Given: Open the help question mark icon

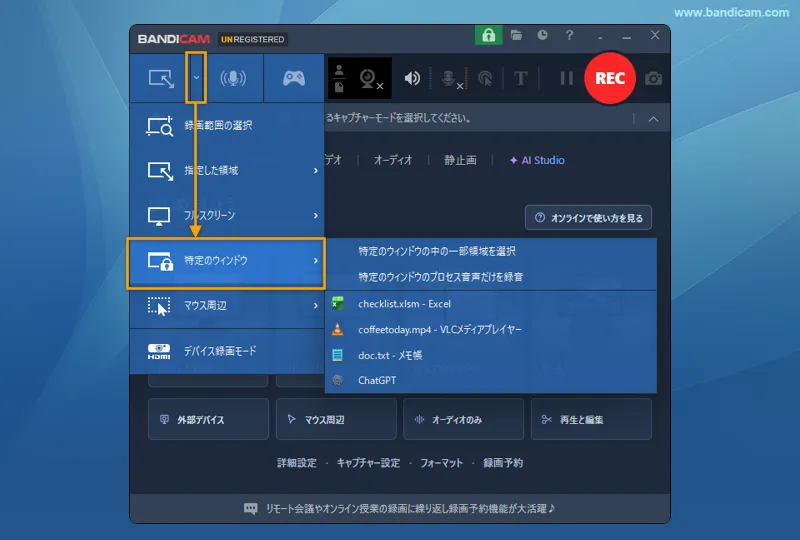Looking at the screenshot, I should 569,35.
